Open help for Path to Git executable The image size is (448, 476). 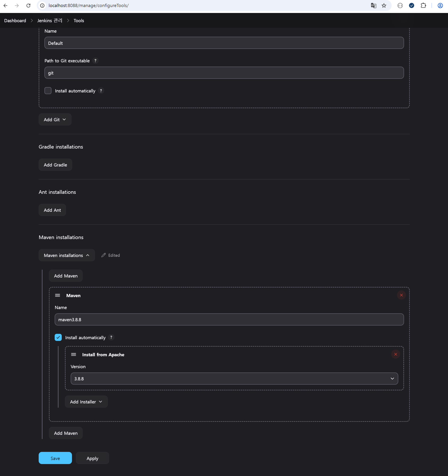click(95, 61)
